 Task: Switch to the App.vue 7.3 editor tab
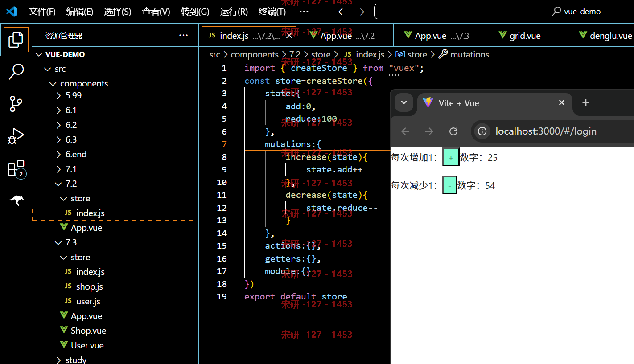(441, 36)
